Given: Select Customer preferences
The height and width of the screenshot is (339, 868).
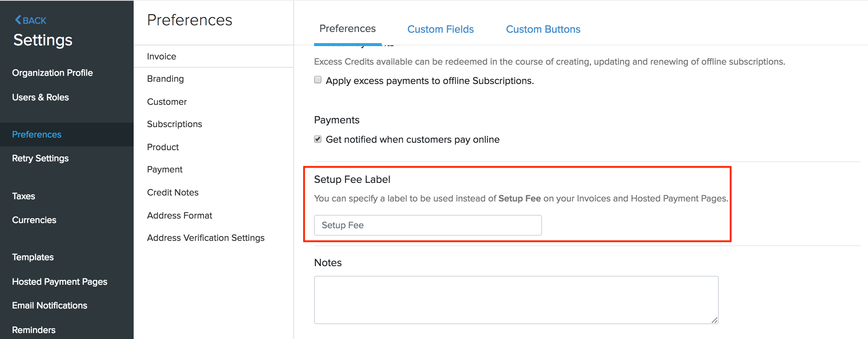Looking at the screenshot, I should pos(167,101).
